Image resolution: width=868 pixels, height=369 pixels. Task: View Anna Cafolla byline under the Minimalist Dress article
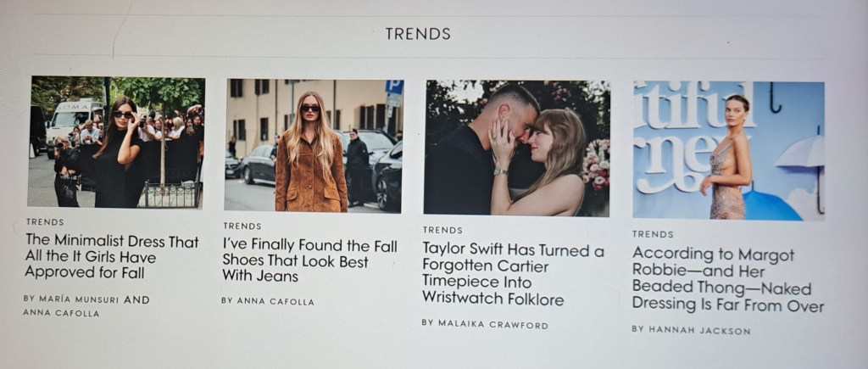point(61,313)
